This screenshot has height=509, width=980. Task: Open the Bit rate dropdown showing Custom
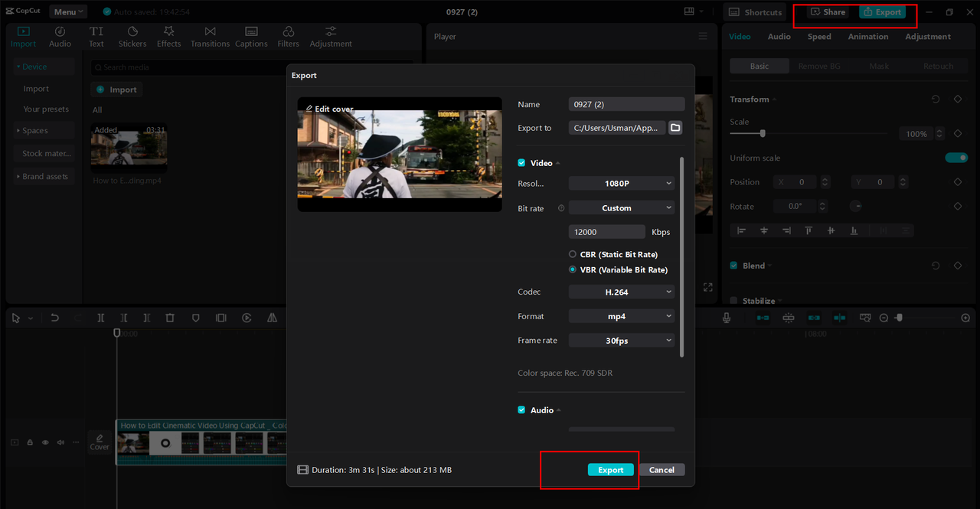[x=622, y=208]
